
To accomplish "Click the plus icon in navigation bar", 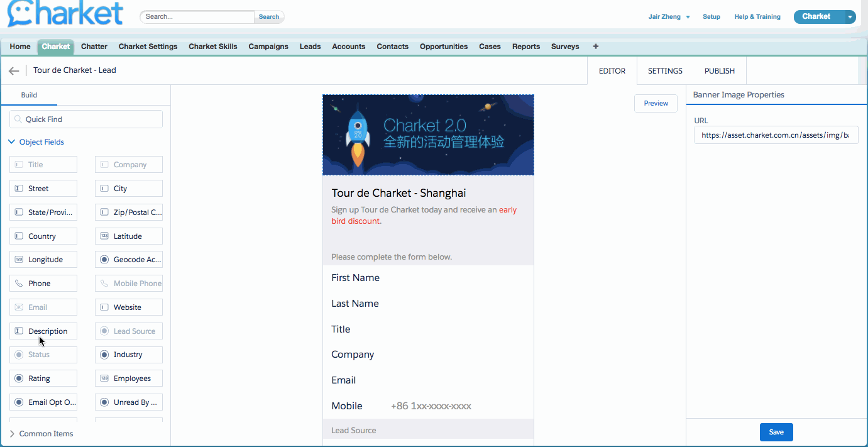I will pos(596,47).
